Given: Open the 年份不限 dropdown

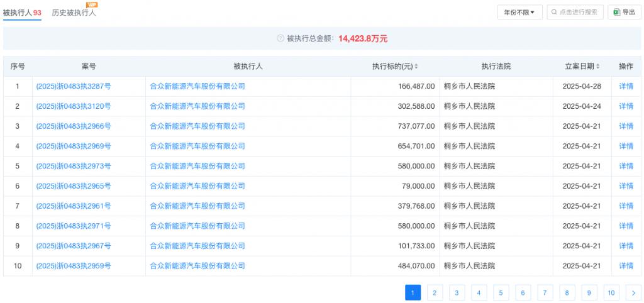Looking at the screenshot, I should coord(519,13).
